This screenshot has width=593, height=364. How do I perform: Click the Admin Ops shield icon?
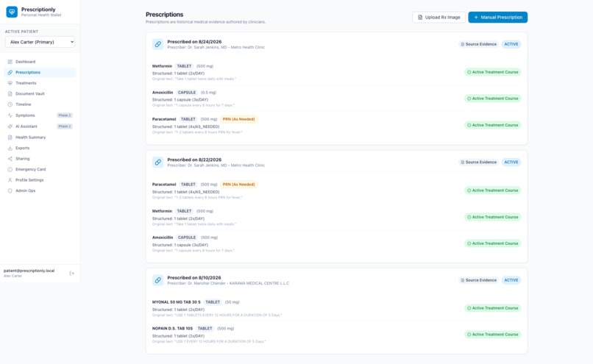[10, 190]
